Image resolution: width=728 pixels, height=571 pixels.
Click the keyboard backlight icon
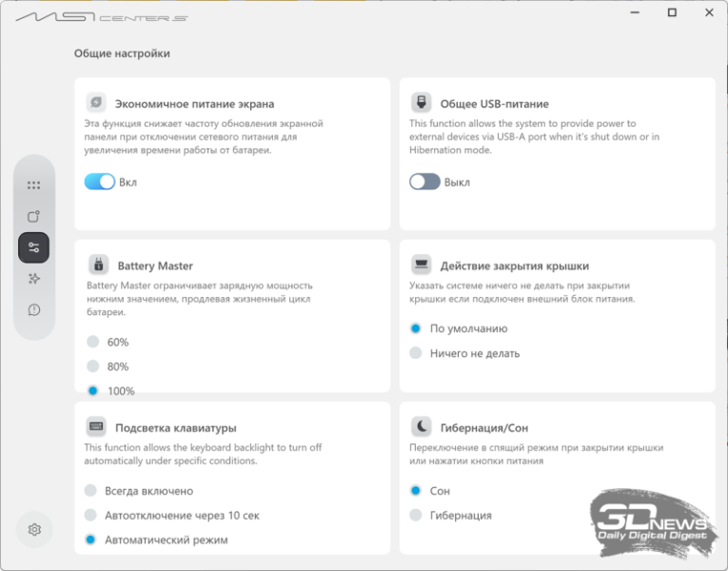(x=96, y=426)
